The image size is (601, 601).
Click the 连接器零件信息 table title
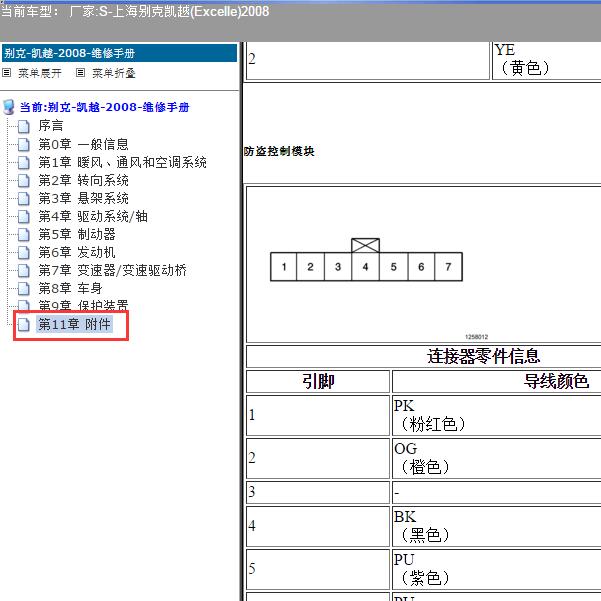(483, 356)
